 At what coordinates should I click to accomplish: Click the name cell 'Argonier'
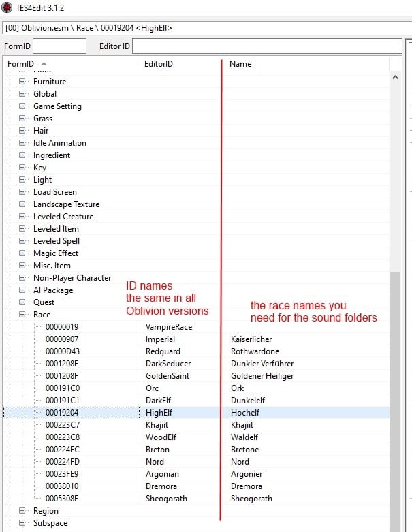pos(247,473)
